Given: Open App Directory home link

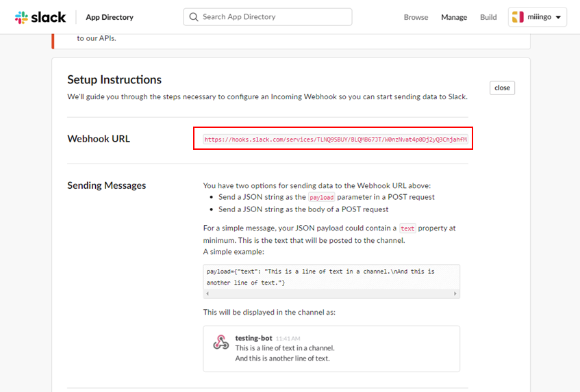Looking at the screenshot, I should (110, 17).
